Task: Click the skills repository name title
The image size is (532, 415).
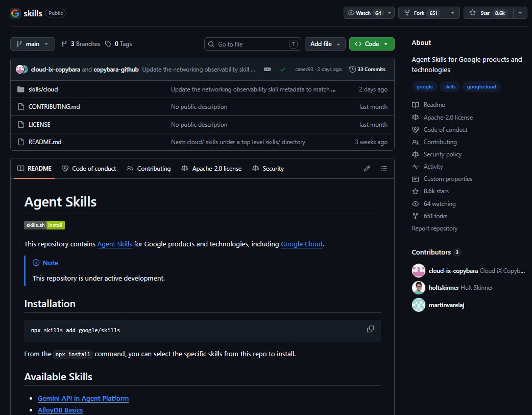Action: tap(33, 13)
